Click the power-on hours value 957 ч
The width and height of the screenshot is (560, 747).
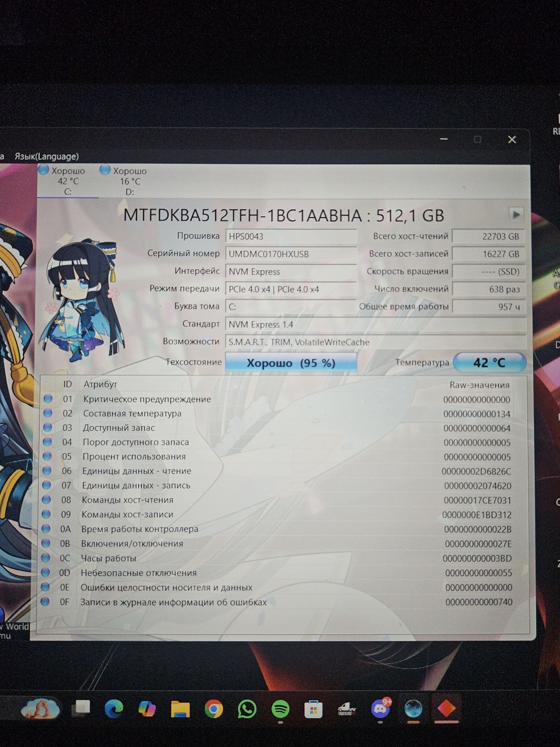pos(489,307)
